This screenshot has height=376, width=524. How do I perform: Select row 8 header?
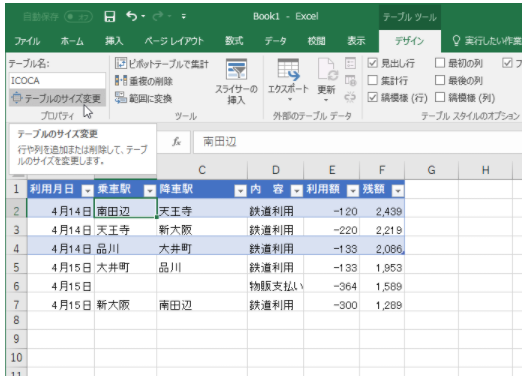[x=16, y=320]
